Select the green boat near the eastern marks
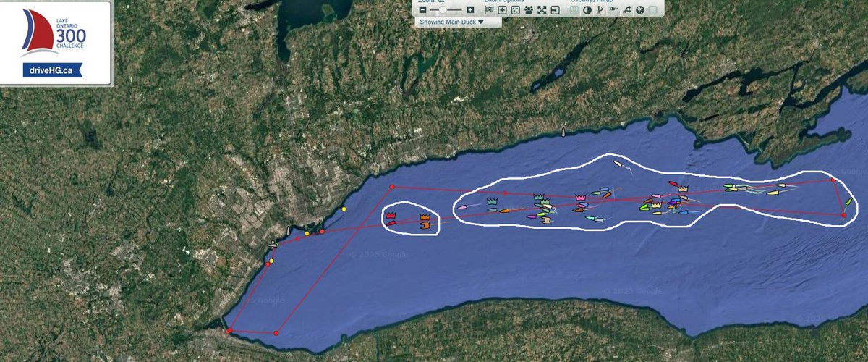This screenshot has width=868, height=362. 849,201
